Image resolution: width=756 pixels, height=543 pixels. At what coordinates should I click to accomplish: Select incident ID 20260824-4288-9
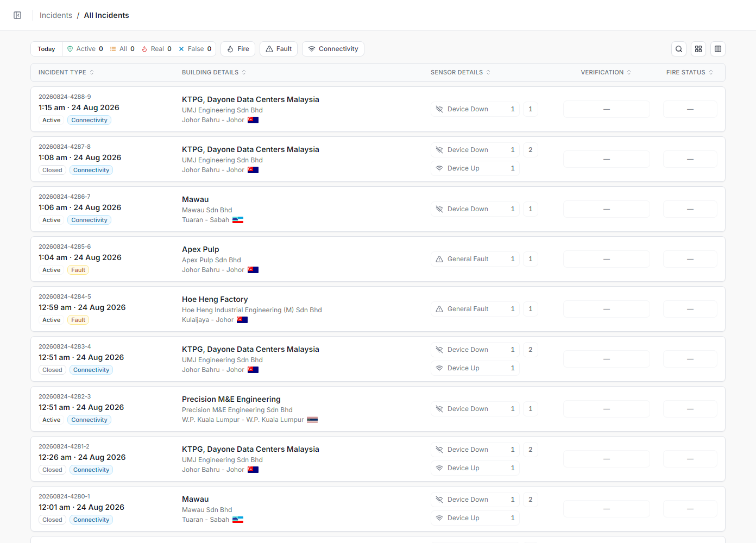click(65, 97)
